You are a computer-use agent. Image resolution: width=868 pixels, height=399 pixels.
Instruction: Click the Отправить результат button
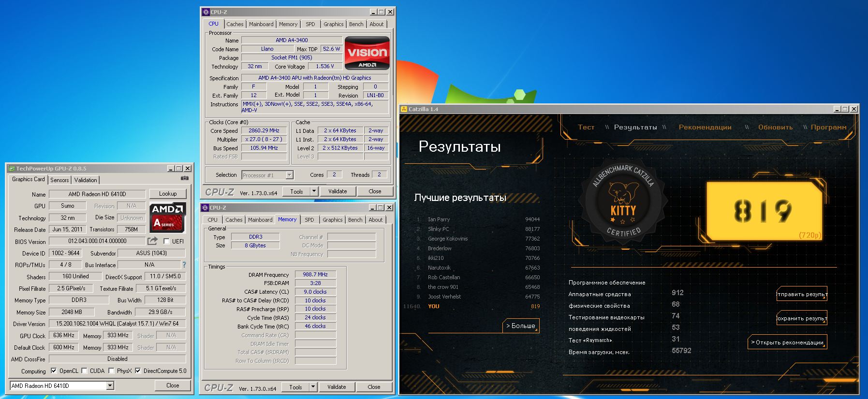(x=802, y=294)
